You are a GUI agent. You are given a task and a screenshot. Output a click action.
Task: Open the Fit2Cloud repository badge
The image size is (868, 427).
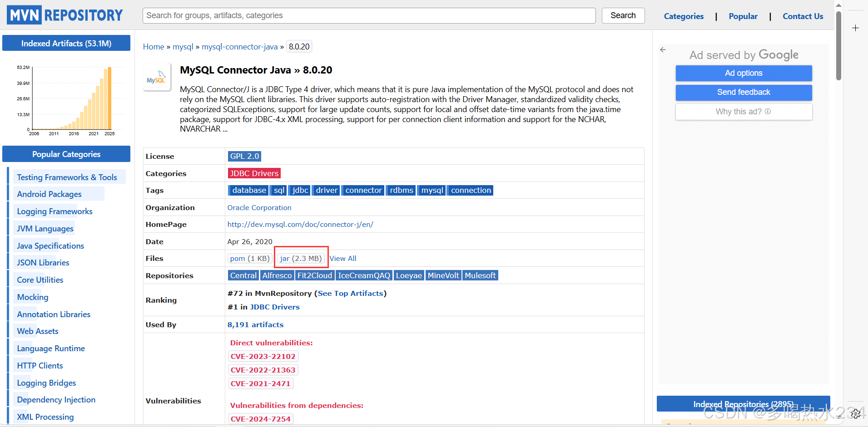click(315, 275)
